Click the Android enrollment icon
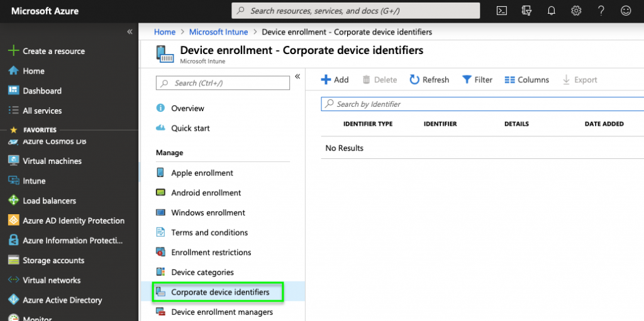Image resolution: width=644 pixels, height=321 pixels. 160,192
